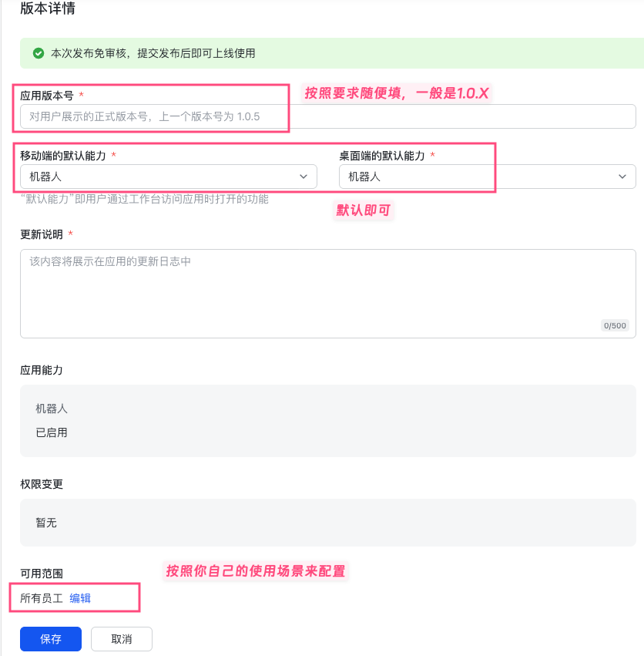Click the 编辑 link beside 所有员工
Image resolution: width=644 pixels, height=656 pixels.
(79, 597)
